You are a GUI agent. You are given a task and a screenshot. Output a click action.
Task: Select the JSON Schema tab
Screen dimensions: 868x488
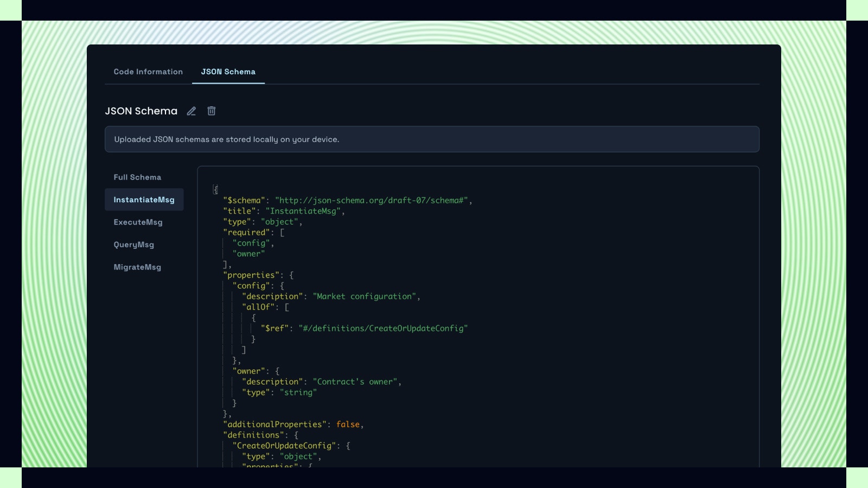tap(228, 72)
